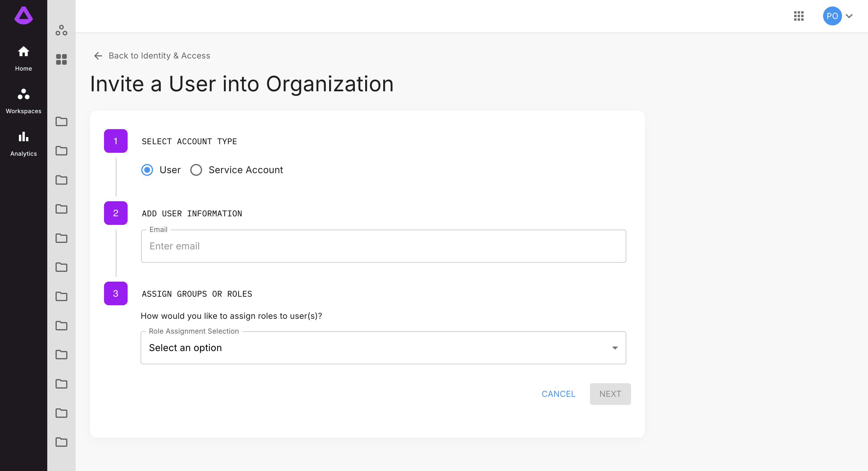Open Analytics section
The width and height of the screenshot is (868, 471).
click(x=24, y=144)
